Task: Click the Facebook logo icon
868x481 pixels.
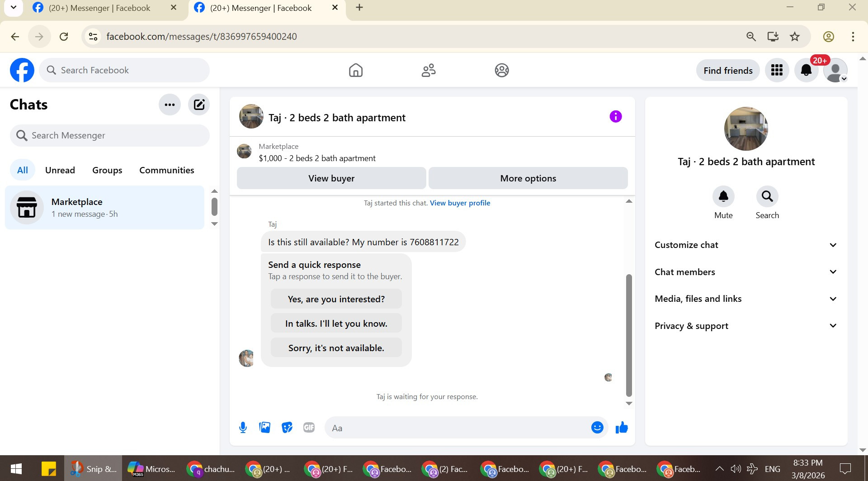Action: click(22, 70)
